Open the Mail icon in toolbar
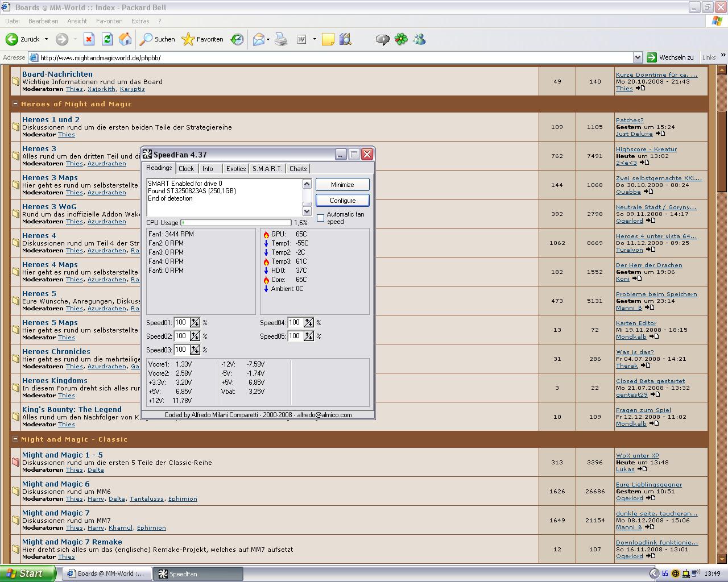Image resolution: width=728 pixels, height=582 pixels. click(x=259, y=39)
